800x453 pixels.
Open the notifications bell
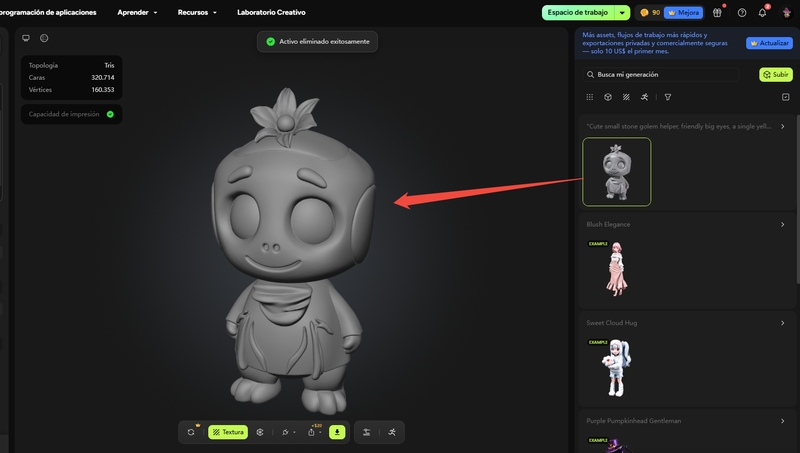click(762, 12)
